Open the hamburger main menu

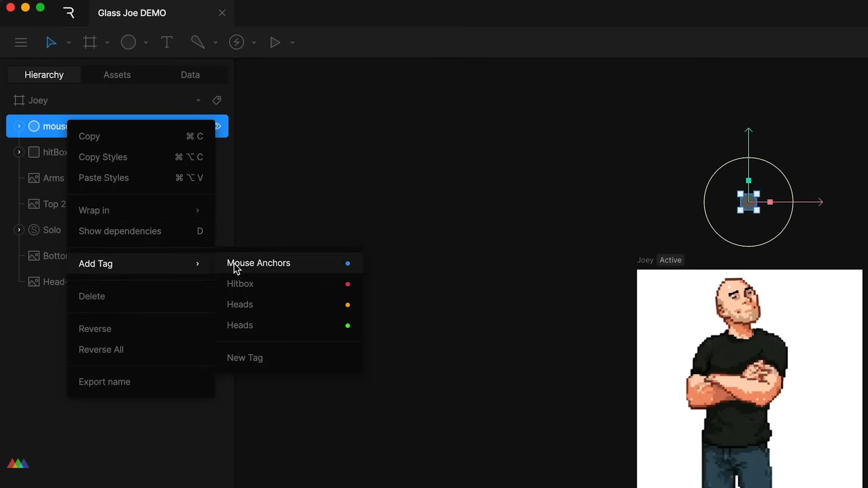point(21,42)
